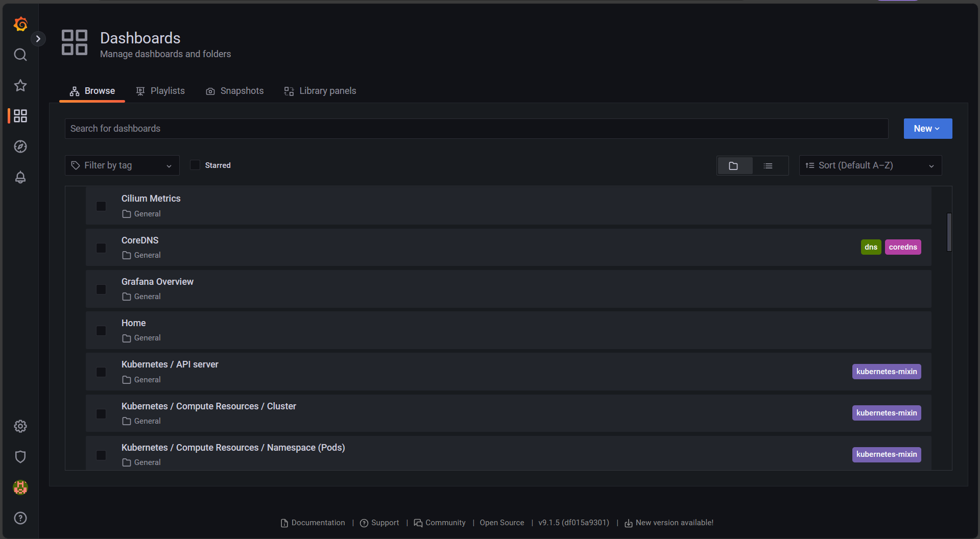Viewport: 980px width, 539px height.
Task: Click the Grafana logo
Action: tap(20, 24)
